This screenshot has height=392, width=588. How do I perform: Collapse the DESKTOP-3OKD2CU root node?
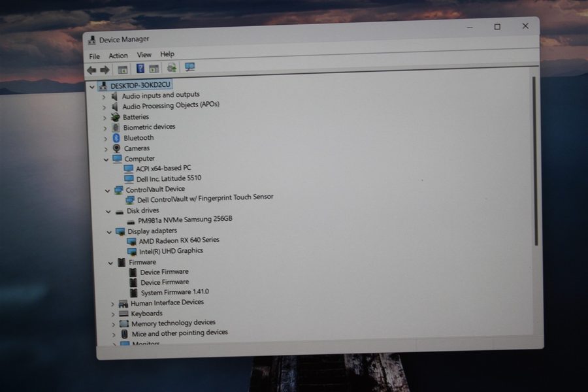click(92, 87)
